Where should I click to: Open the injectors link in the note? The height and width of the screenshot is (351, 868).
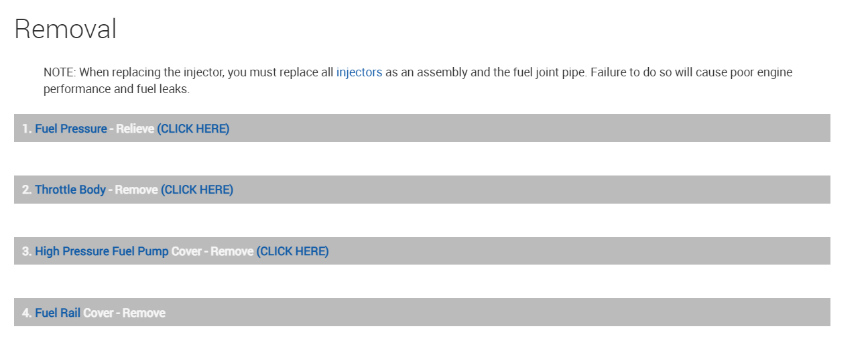point(359,72)
